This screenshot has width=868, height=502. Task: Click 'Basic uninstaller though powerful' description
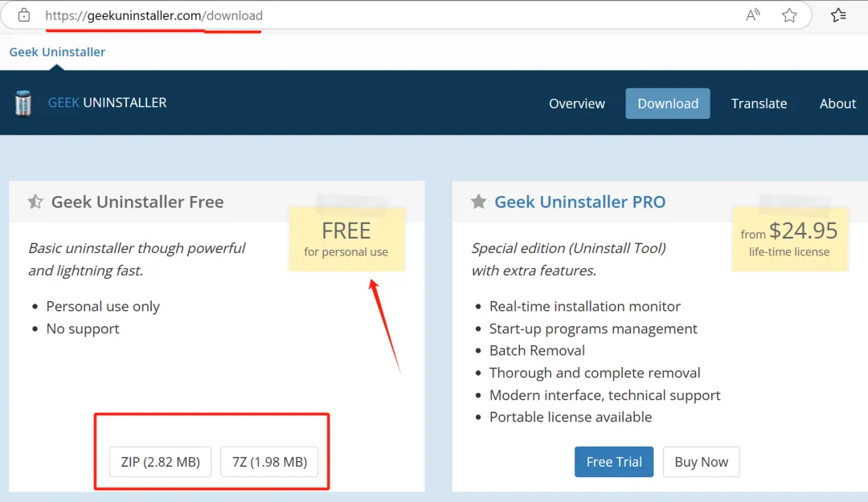137,248
